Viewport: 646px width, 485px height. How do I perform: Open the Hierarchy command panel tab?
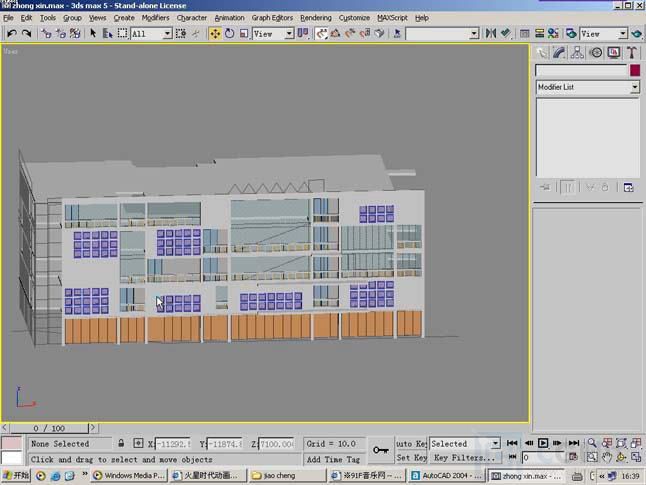pyautogui.click(x=577, y=52)
